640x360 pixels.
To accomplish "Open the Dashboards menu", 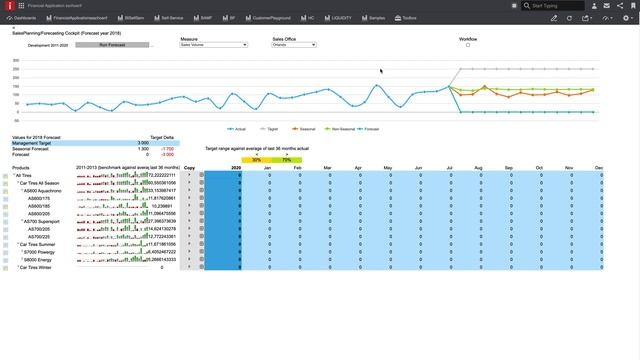I will 21,18.
